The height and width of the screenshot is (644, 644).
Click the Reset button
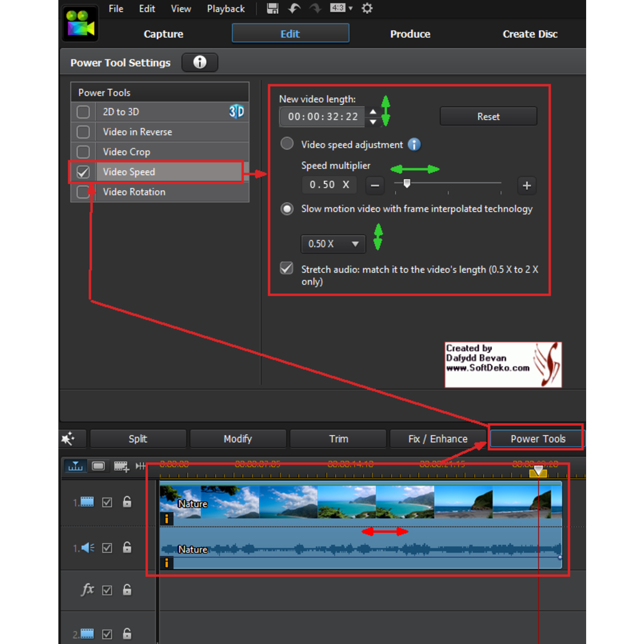tap(488, 116)
